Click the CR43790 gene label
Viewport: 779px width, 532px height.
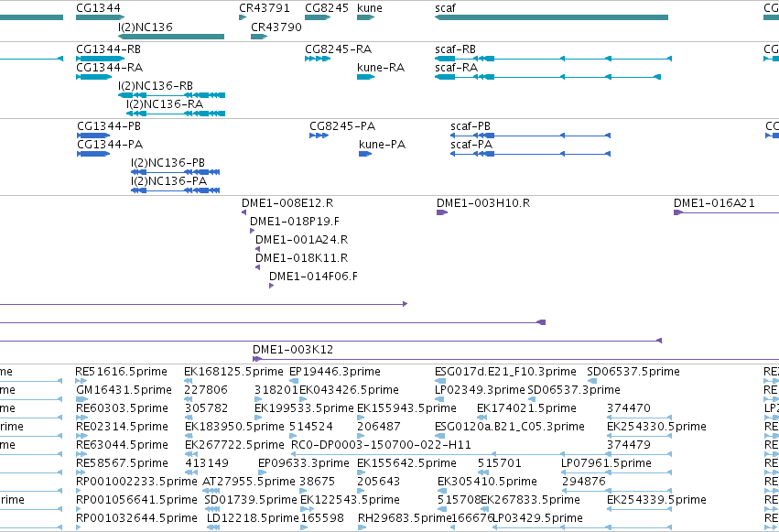pos(276,27)
